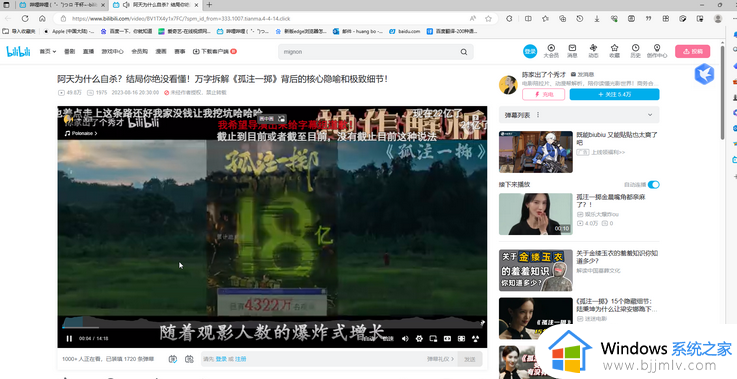The image size is (737, 379).
Task: Open danmaku settings icon below the player
Action: (189, 359)
